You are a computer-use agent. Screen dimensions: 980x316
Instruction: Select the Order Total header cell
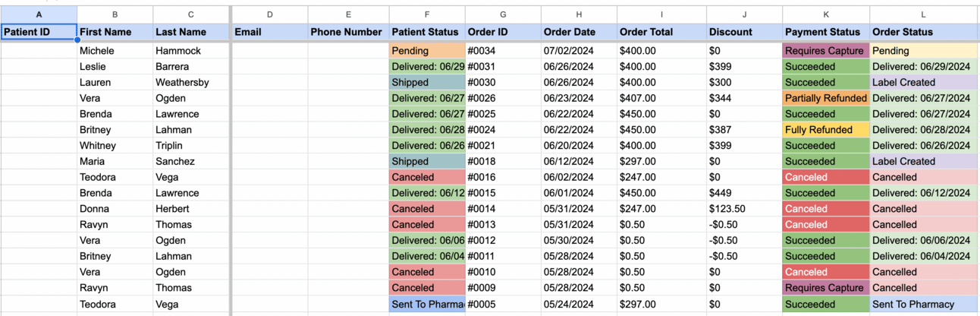[x=661, y=32]
